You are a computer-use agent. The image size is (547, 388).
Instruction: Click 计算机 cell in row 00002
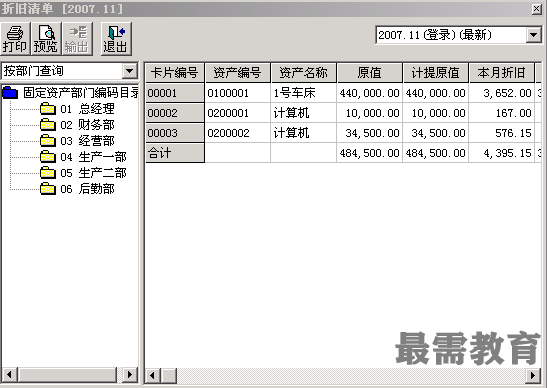point(304,113)
